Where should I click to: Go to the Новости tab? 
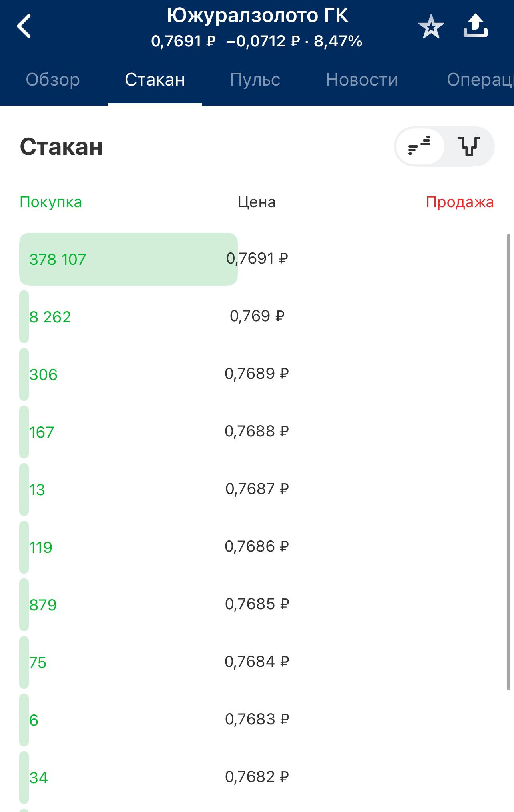coord(362,80)
